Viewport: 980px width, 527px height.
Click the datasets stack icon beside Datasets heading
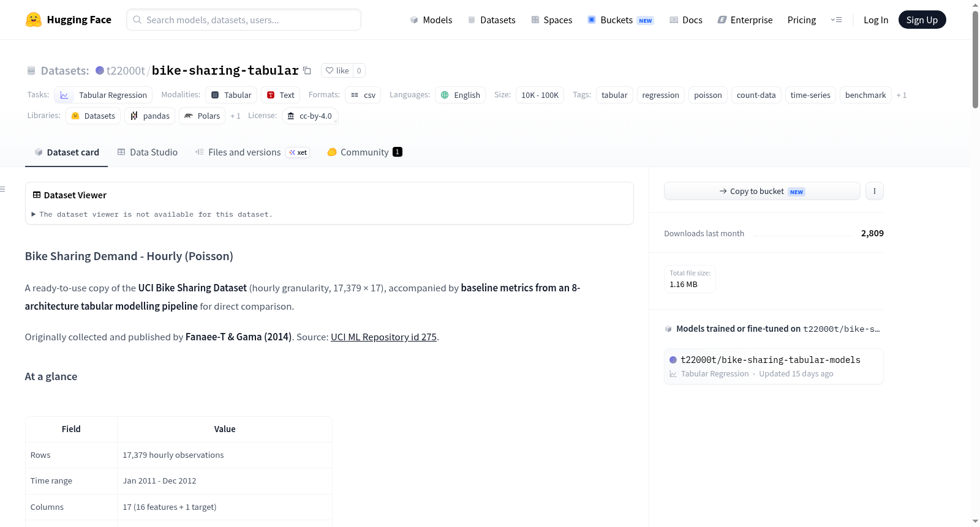[x=31, y=71]
